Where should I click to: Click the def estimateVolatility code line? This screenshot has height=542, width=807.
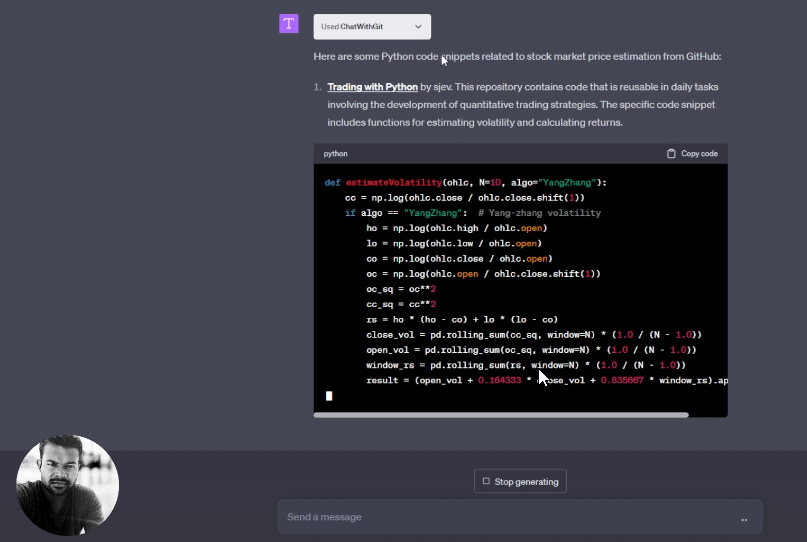pos(465,182)
